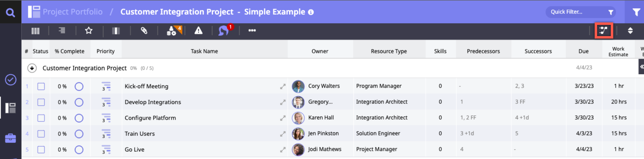Open the briefcase portfolio sidebar icon
Image resolution: width=644 pixels, height=159 pixels.
(x=10, y=138)
